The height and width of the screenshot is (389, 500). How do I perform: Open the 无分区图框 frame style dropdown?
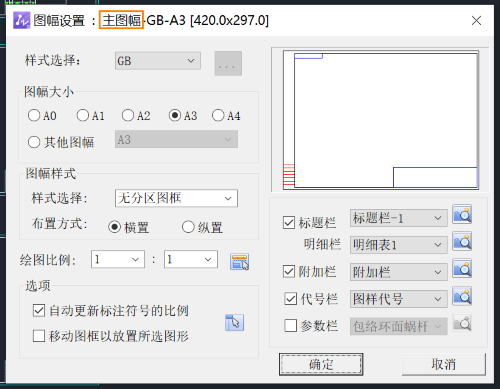[176, 198]
